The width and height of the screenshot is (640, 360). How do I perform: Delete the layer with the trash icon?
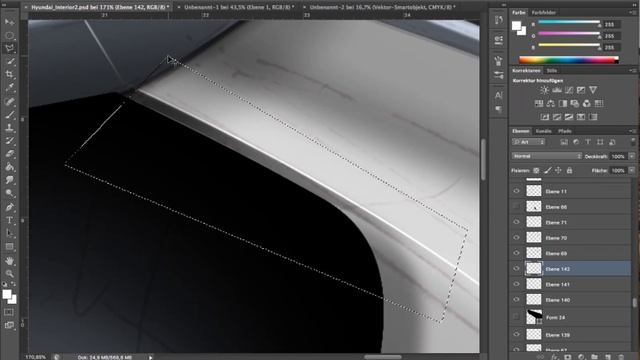click(x=621, y=357)
